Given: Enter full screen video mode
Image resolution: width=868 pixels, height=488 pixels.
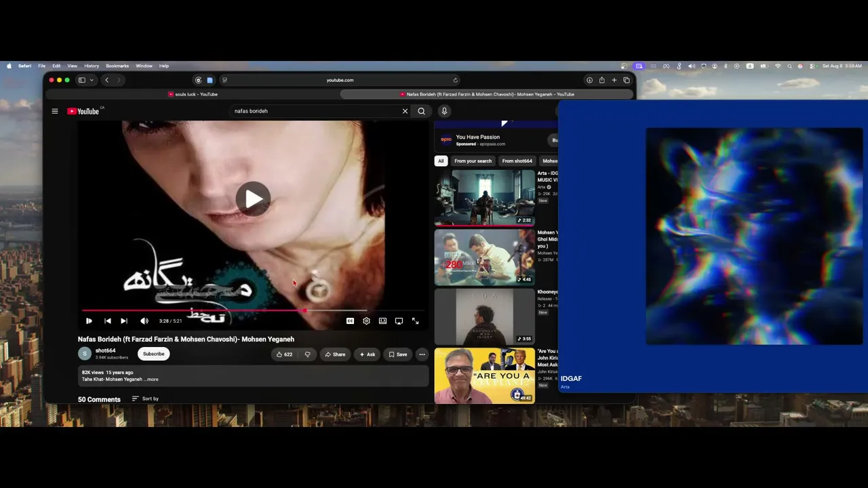Looking at the screenshot, I should 415,321.
